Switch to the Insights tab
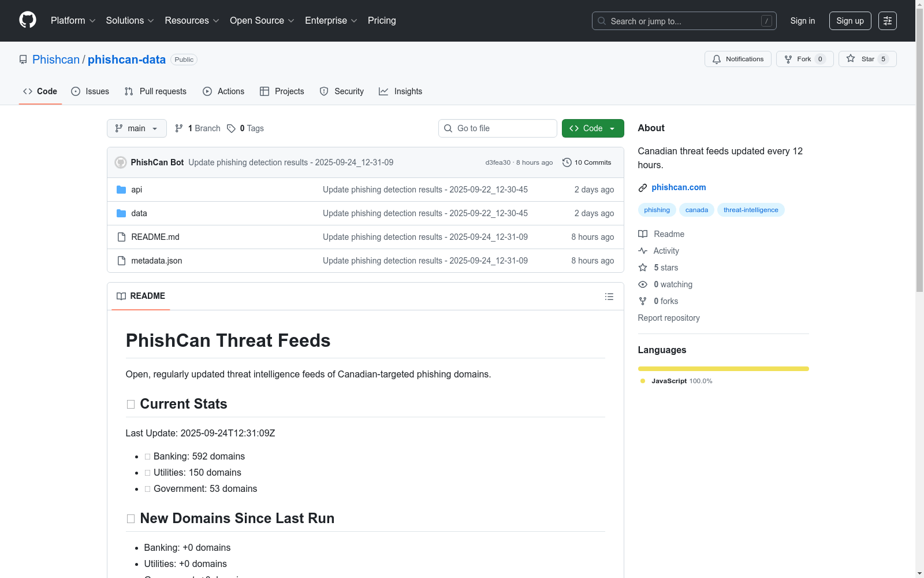The width and height of the screenshot is (924, 578). pyautogui.click(x=401, y=91)
